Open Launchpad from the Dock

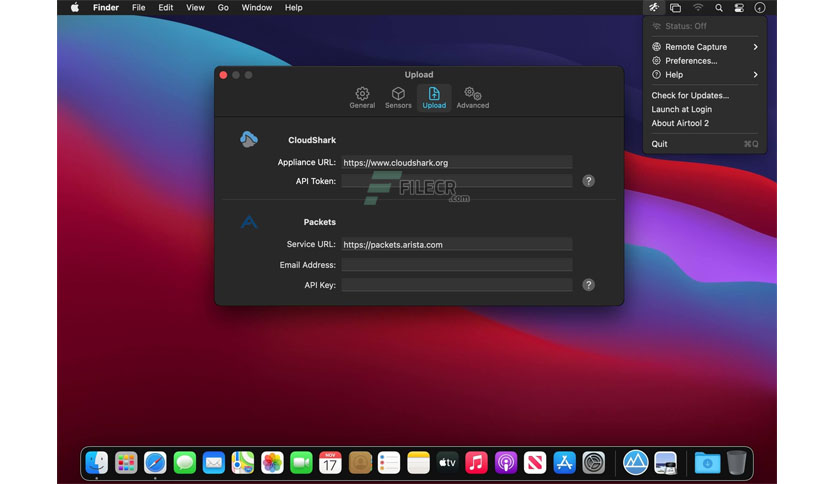pyautogui.click(x=126, y=463)
